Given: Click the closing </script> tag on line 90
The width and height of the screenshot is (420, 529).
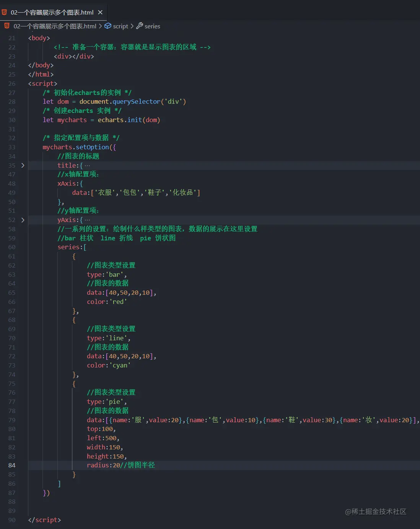Looking at the screenshot, I should click(44, 520).
